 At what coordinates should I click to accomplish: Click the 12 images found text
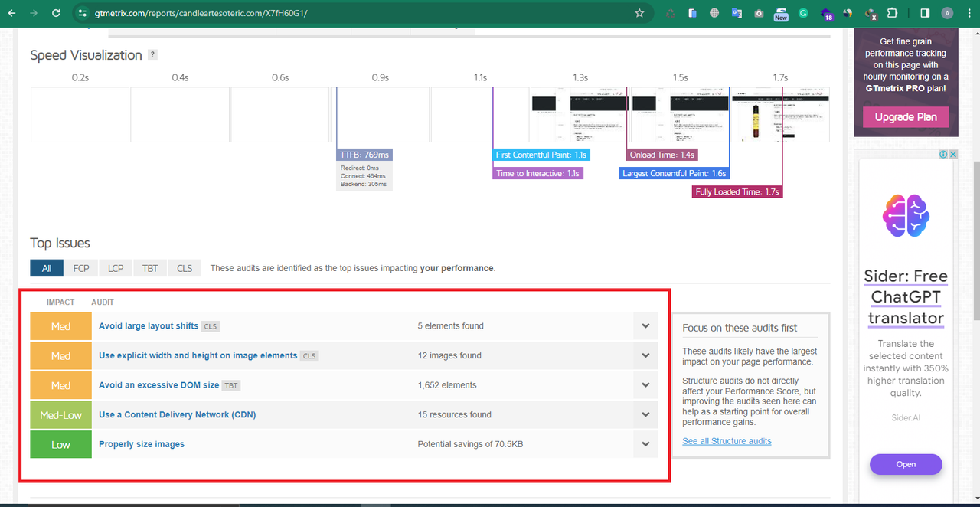449,355
